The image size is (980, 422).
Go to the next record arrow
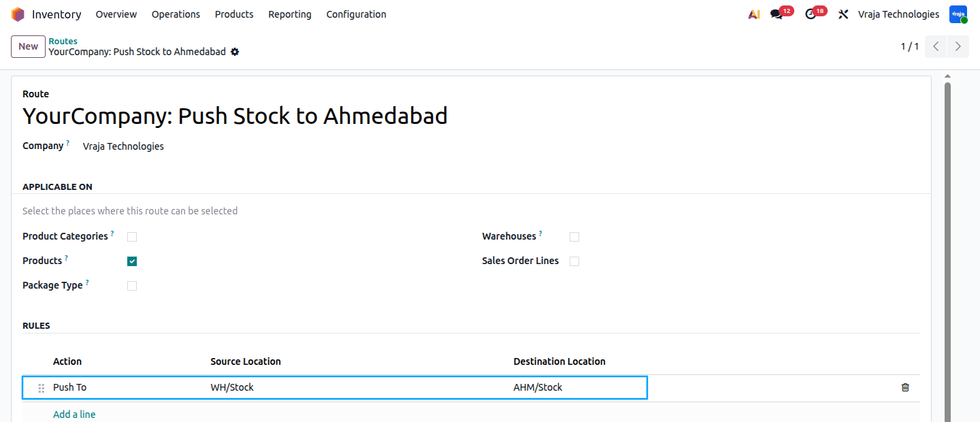[958, 46]
